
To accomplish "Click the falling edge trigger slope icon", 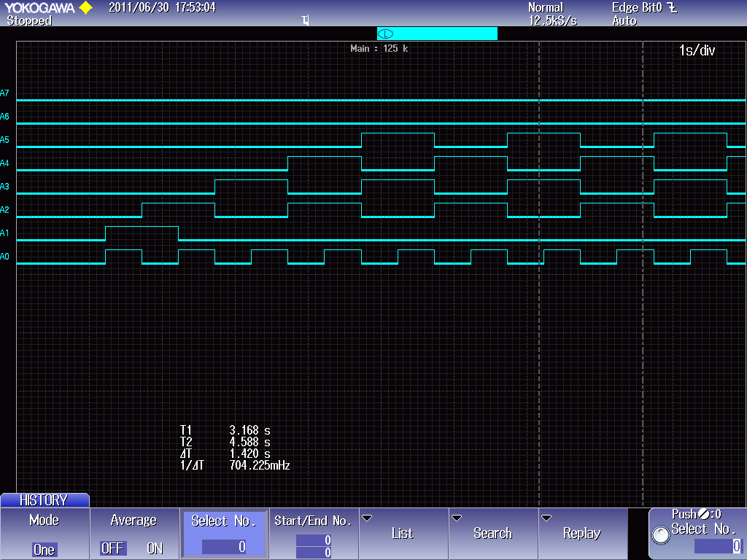I will [x=672, y=7].
